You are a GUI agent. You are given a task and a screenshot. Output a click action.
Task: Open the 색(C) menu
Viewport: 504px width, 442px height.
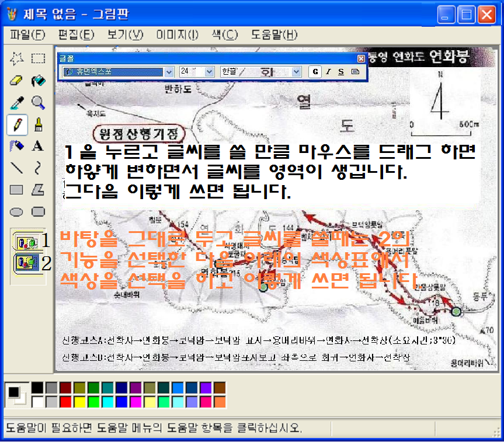pos(225,34)
